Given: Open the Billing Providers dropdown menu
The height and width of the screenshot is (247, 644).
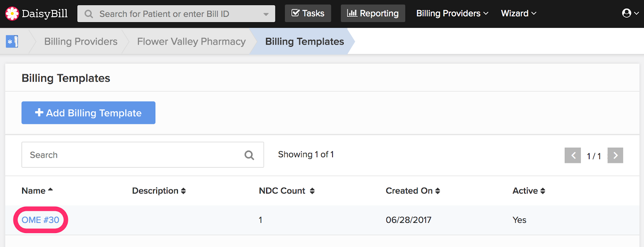Looking at the screenshot, I should (452, 13).
